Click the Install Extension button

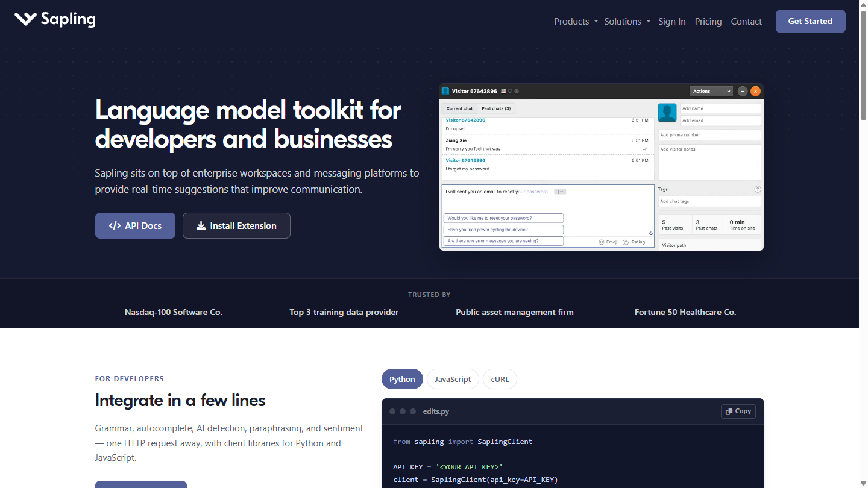236,225
